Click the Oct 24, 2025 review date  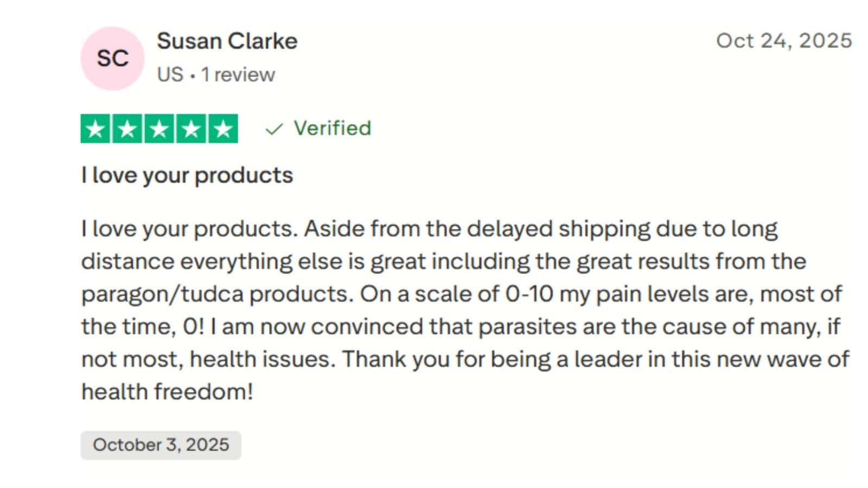point(784,41)
